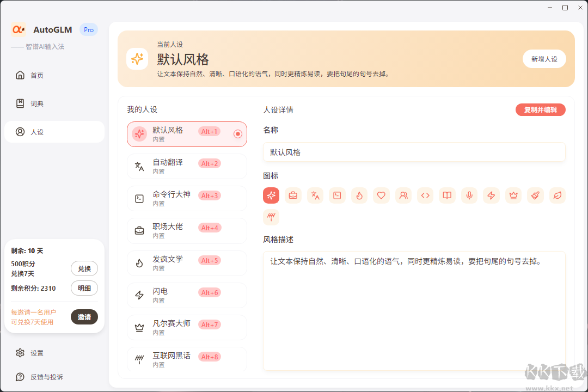Click the 风格描述 description text area
Image resolution: width=588 pixels, height=392 pixels.
[x=414, y=311]
